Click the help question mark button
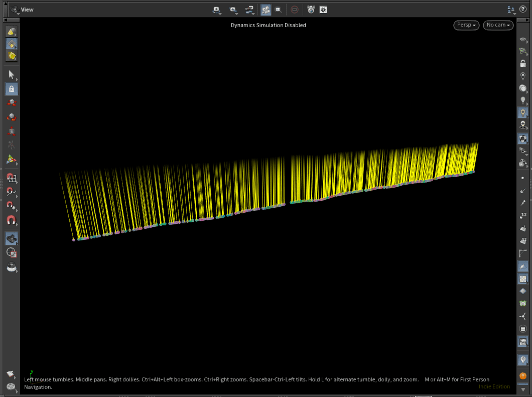 coord(523,9)
